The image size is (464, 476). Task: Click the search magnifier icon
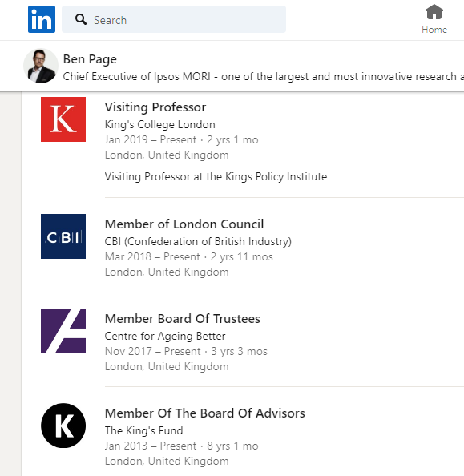coord(81,19)
